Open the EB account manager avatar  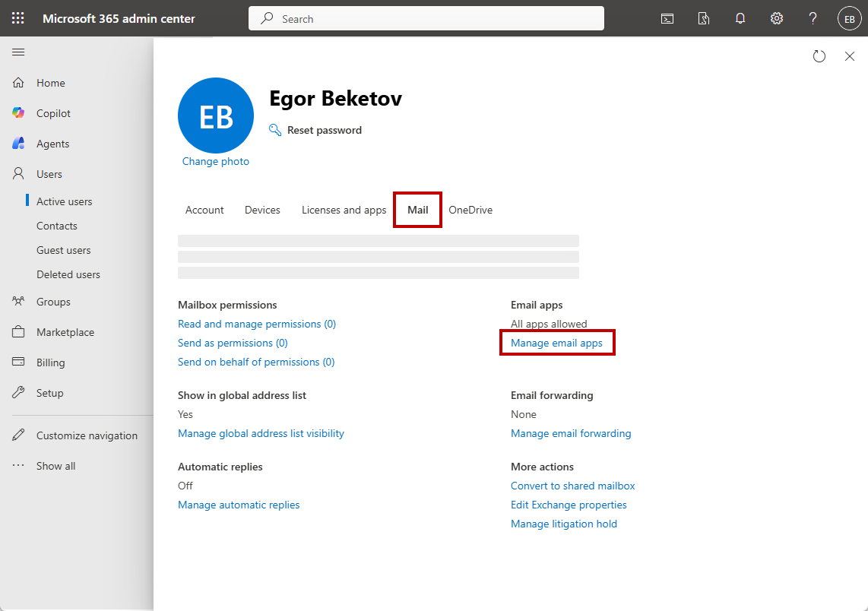[849, 19]
